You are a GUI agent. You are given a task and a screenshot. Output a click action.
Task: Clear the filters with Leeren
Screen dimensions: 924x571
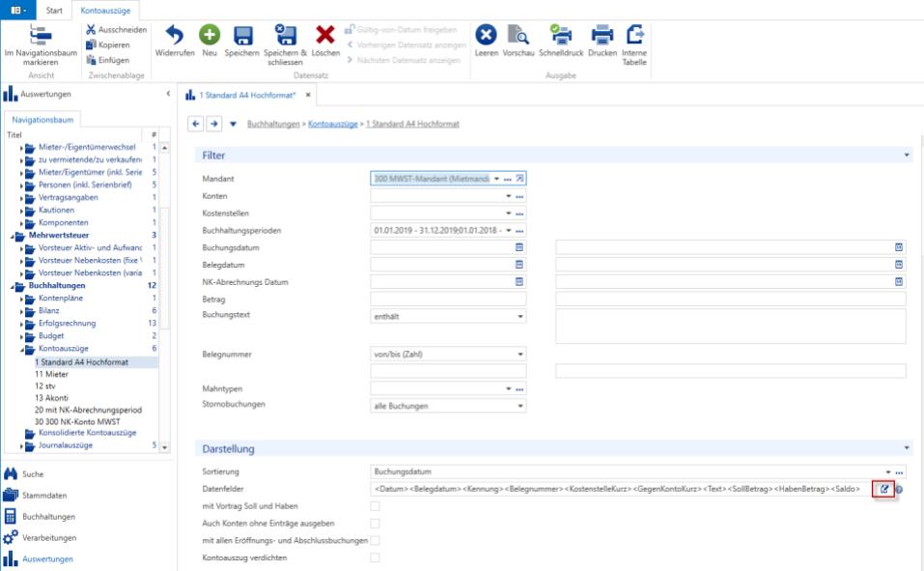click(487, 35)
